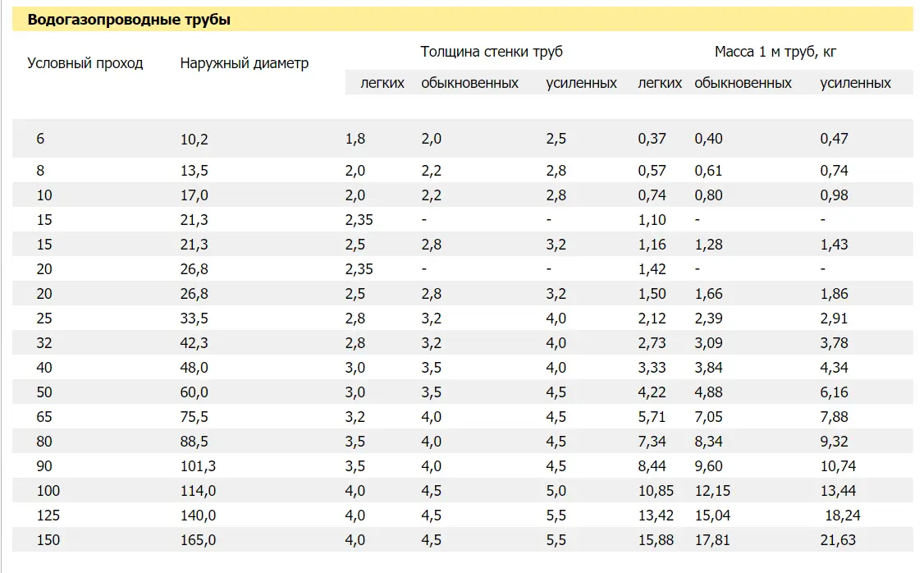Viewport: 924px width, 573px height.
Task: Select 'обыкновенных' subheader under Толщина стенки труб
Action: click(x=469, y=83)
